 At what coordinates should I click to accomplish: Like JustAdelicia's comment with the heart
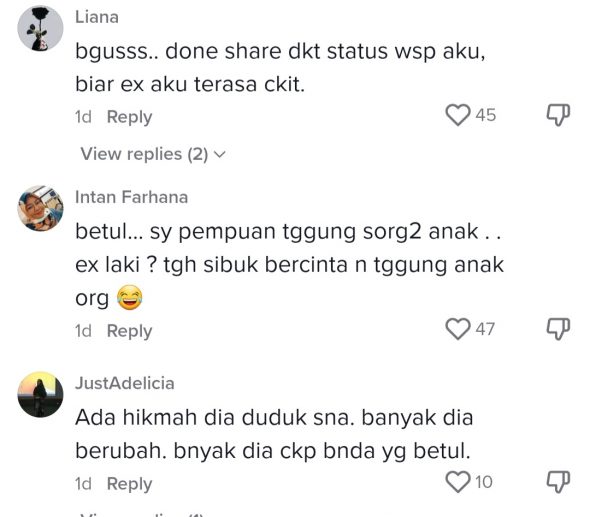(458, 482)
